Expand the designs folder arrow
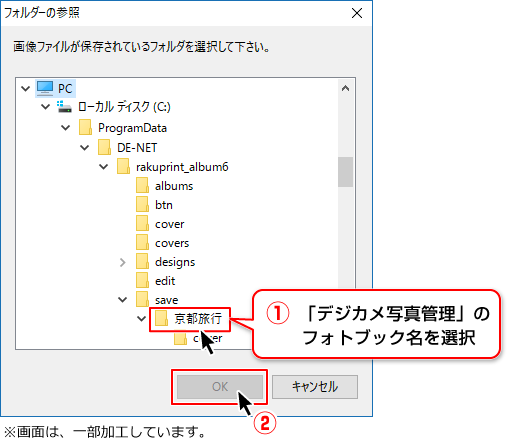 point(123,262)
